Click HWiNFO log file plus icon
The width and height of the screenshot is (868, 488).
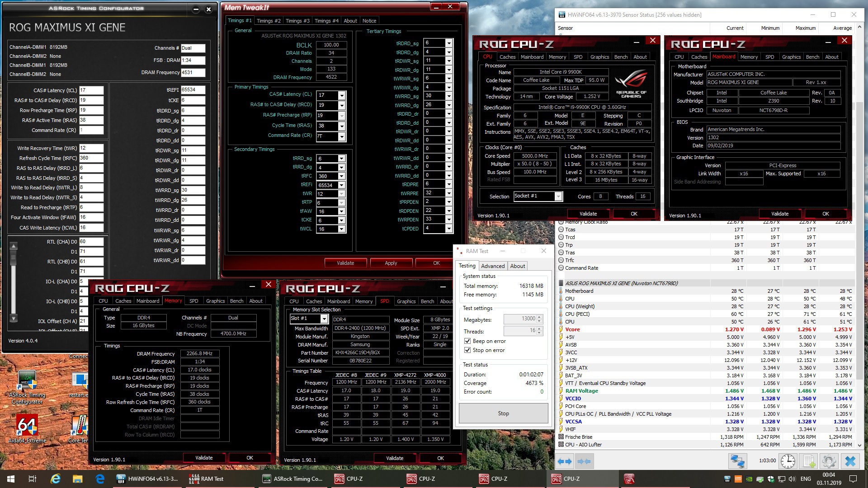click(x=809, y=461)
